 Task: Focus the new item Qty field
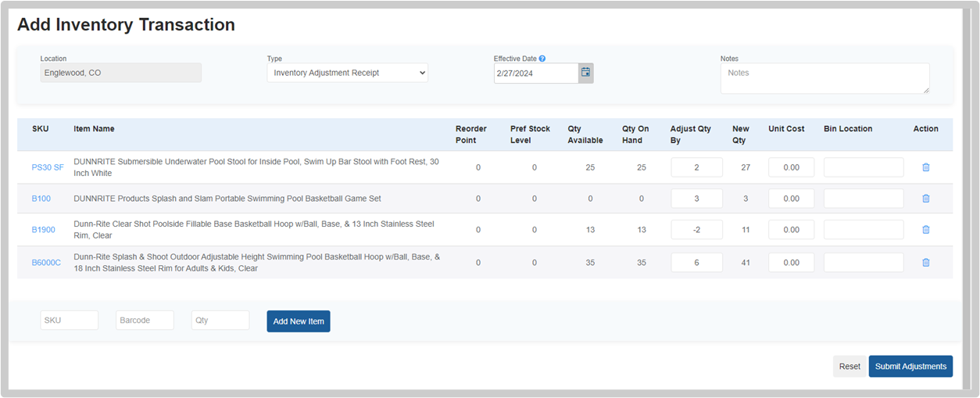[x=220, y=321]
